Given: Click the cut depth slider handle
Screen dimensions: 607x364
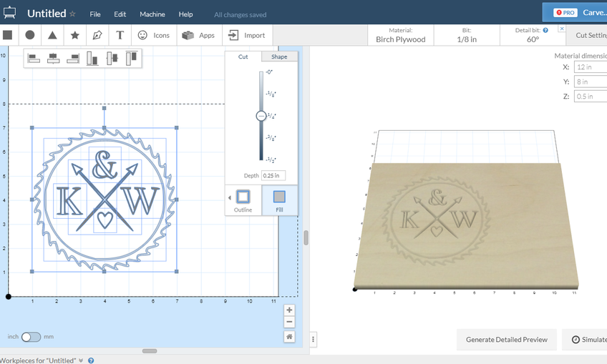Looking at the screenshot, I should click(x=261, y=115).
